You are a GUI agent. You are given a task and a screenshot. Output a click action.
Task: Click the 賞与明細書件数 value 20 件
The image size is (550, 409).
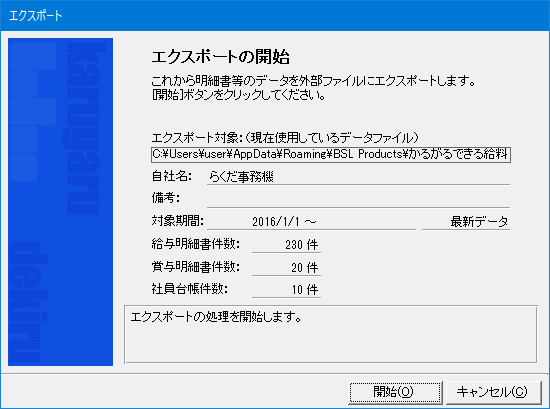pyautogui.click(x=286, y=268)
